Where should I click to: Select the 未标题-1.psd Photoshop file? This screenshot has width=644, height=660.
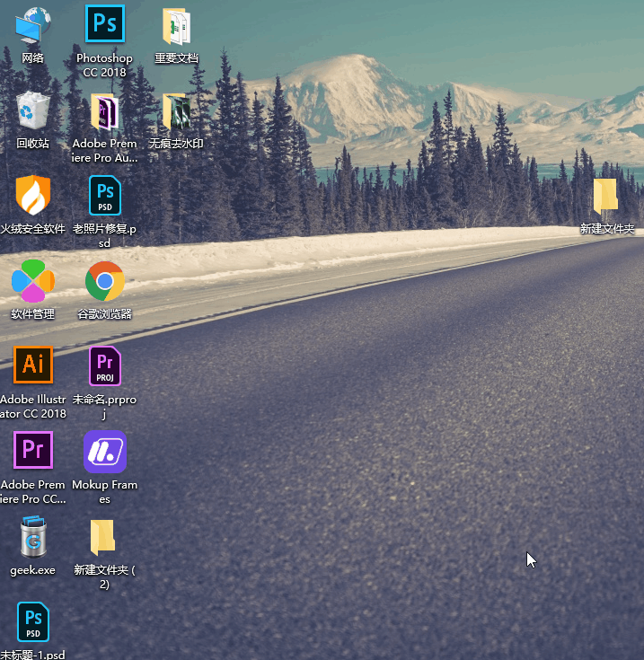[x=33, y=621]
